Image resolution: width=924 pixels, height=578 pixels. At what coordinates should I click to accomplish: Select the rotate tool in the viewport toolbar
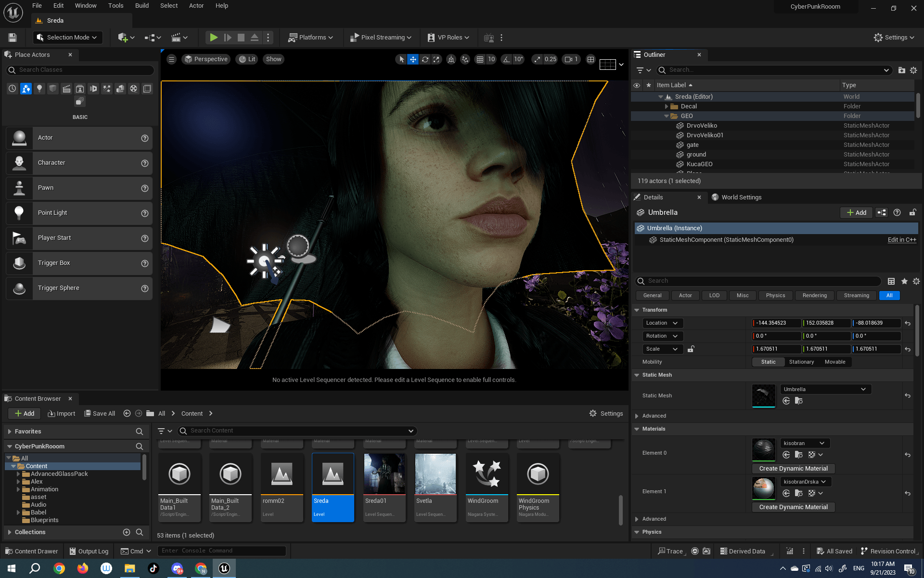click(x=425, y=59)
